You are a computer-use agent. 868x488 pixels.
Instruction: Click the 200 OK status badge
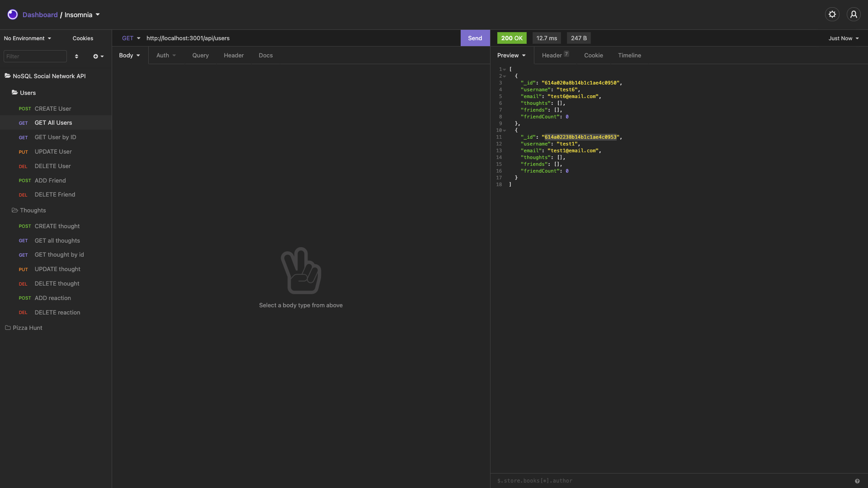tap(511, 38)
